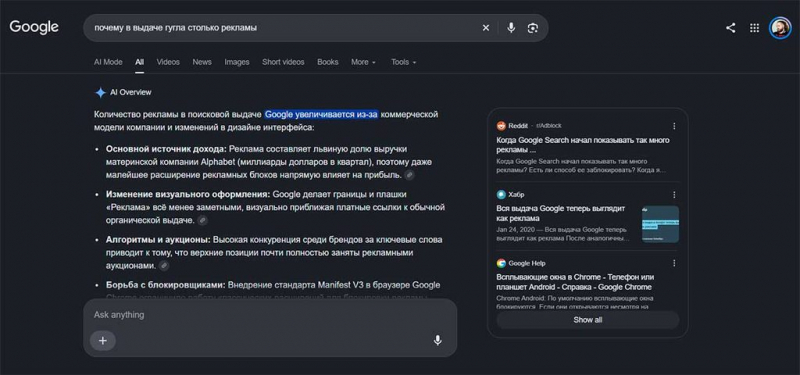Open three-dot menu on Google Help result
This screenshot has height=375, width=800.
pyautogui.click(x=674, y=263)
